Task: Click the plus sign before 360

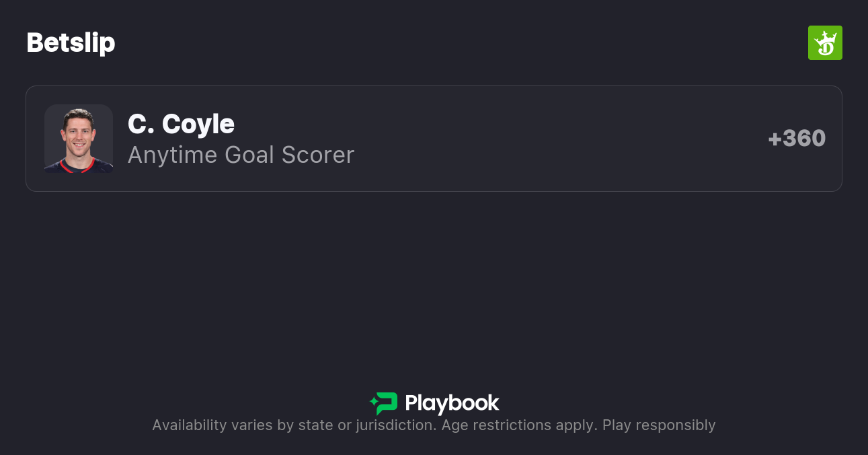Action: (x=775, y=139)
